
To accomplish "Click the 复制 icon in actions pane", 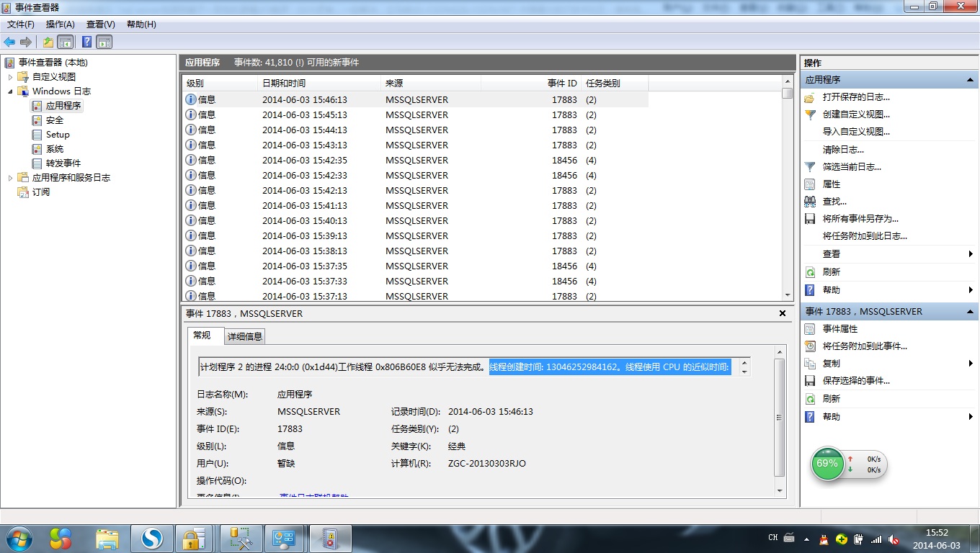I will click(x=810, y=364).
